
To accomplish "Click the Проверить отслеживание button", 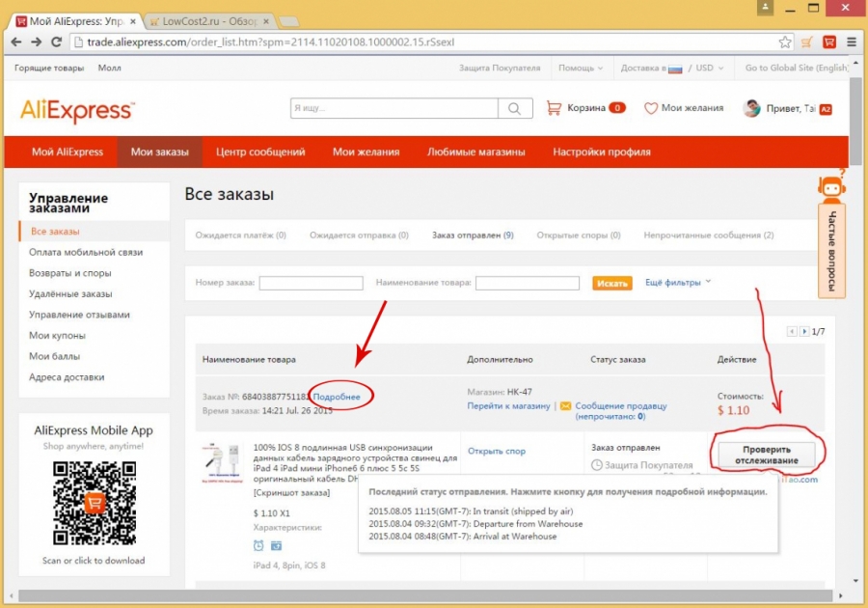I will pos(766,455).
